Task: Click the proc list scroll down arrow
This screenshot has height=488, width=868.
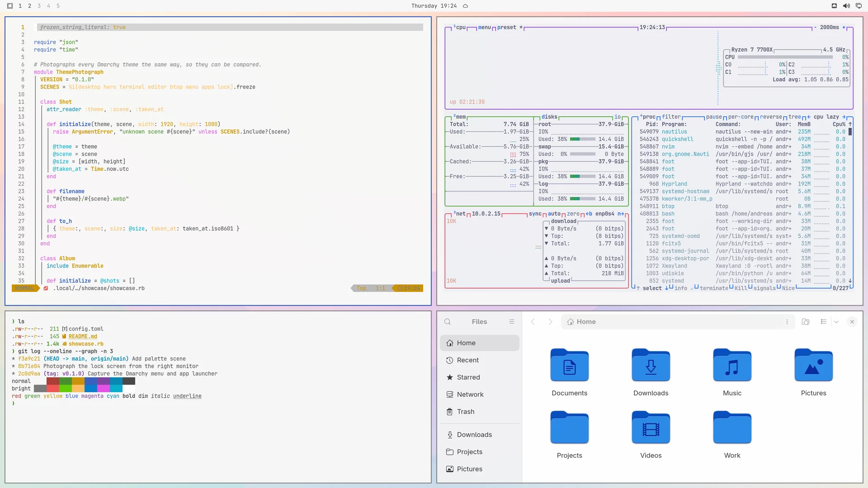Action: [x=850, y=281]
